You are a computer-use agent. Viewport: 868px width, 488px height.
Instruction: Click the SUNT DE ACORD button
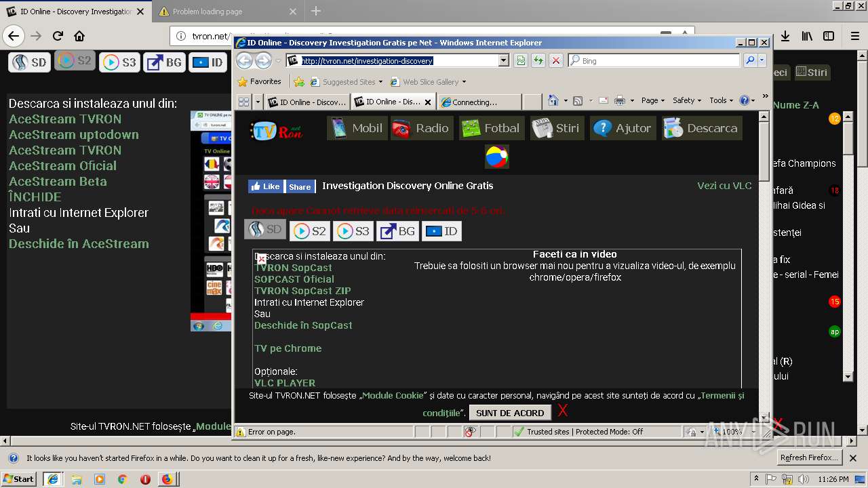(510, 413)
